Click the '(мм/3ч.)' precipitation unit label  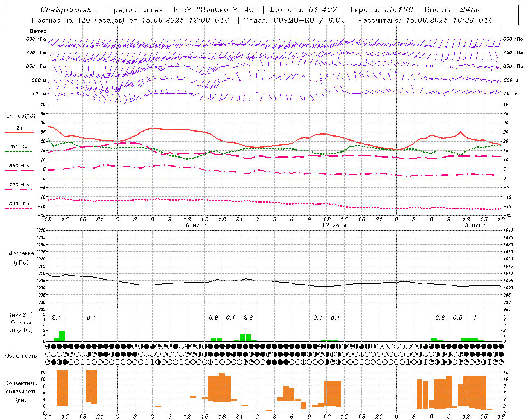[21, 315]
